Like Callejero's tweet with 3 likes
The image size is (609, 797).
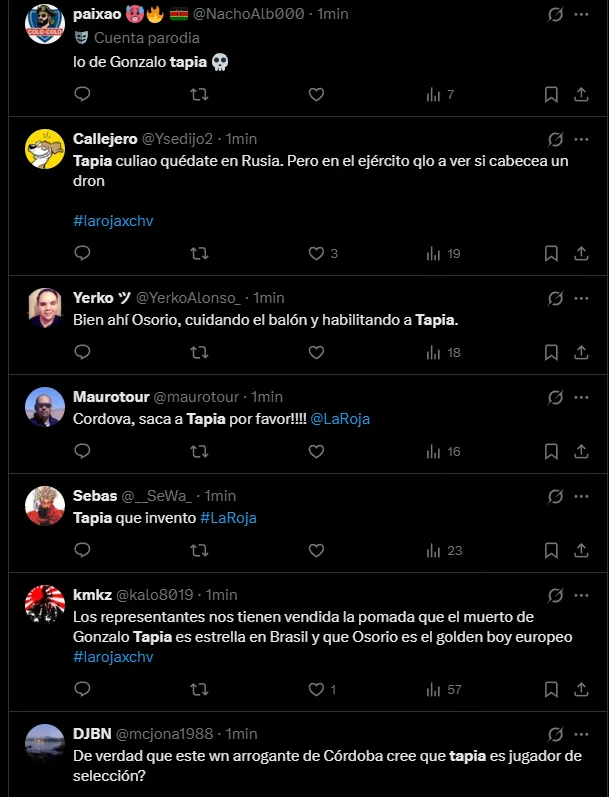[317, 254]
